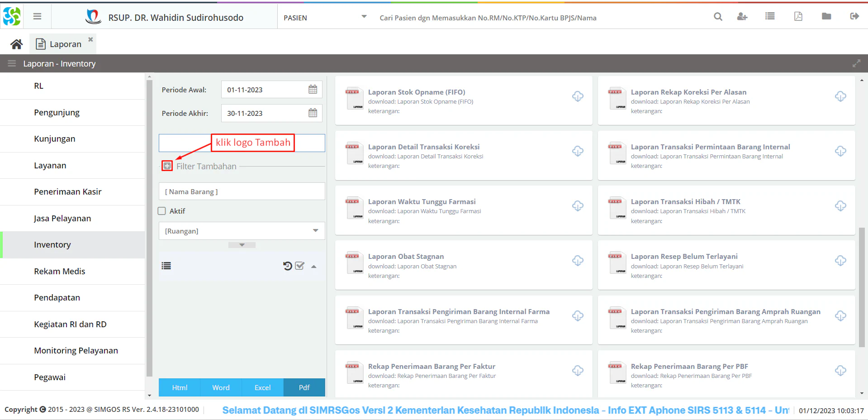Close the Laporan tab
Image resolution: width=868 pixels, height=420 pixels.
90,39
